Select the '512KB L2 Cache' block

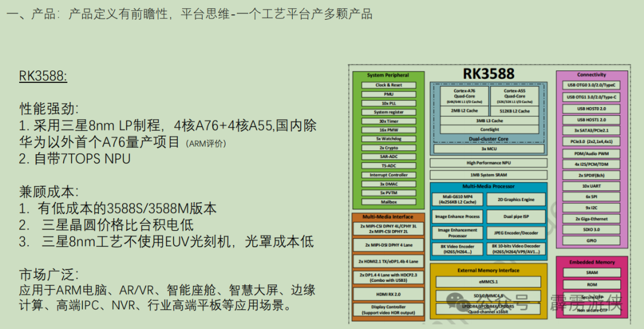coord(515,111)
